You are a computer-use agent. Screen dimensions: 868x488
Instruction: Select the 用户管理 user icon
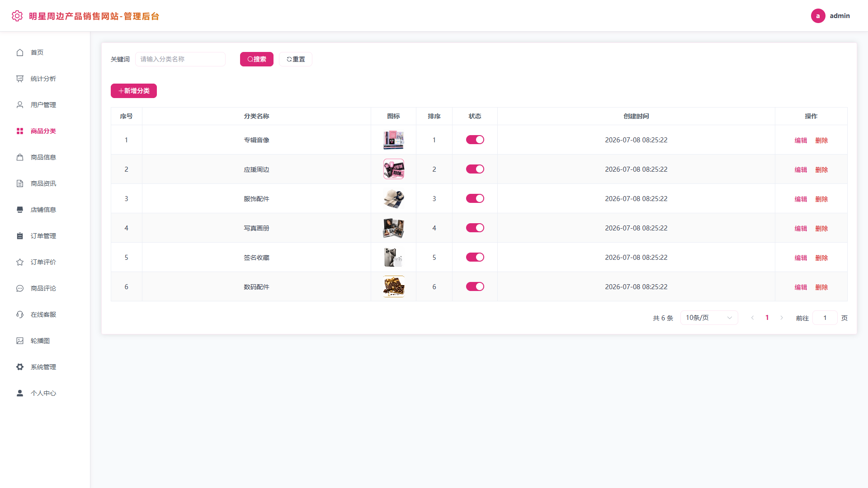click(20, 105)
